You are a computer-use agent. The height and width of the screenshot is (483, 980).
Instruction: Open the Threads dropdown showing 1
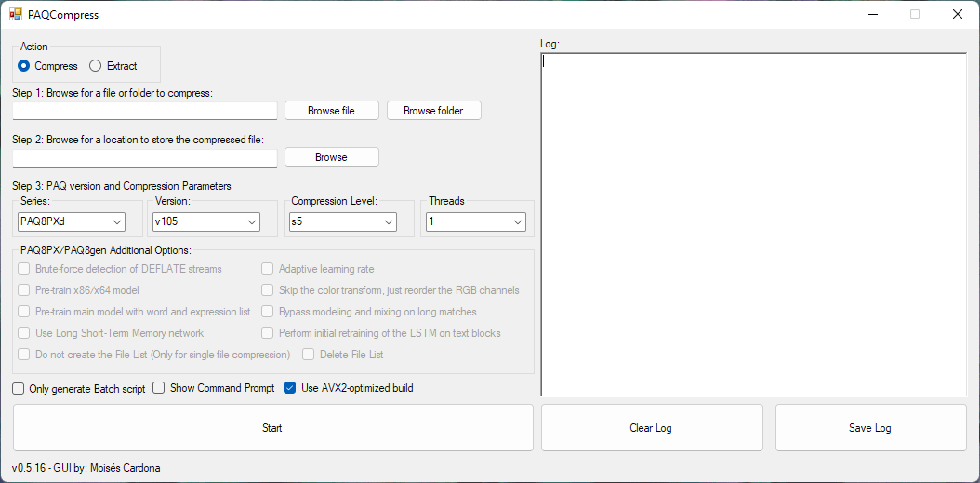tap(476, 221)
